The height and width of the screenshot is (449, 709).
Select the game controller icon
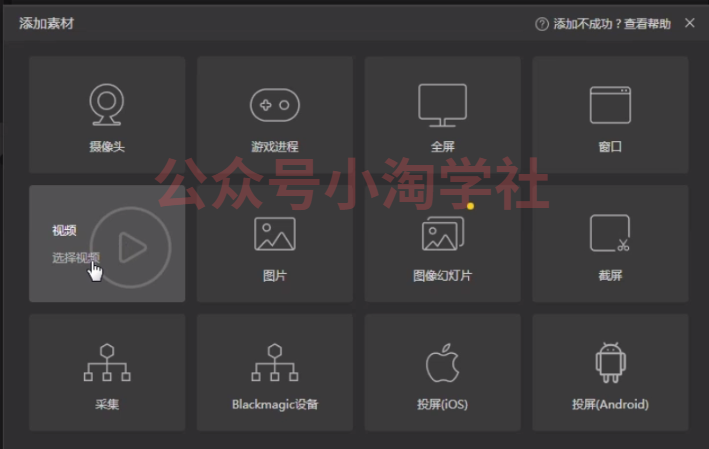click(274, 104)
